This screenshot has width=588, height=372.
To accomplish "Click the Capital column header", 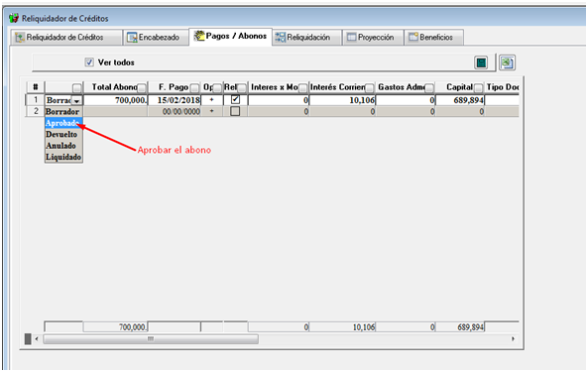I will point(460,87).
